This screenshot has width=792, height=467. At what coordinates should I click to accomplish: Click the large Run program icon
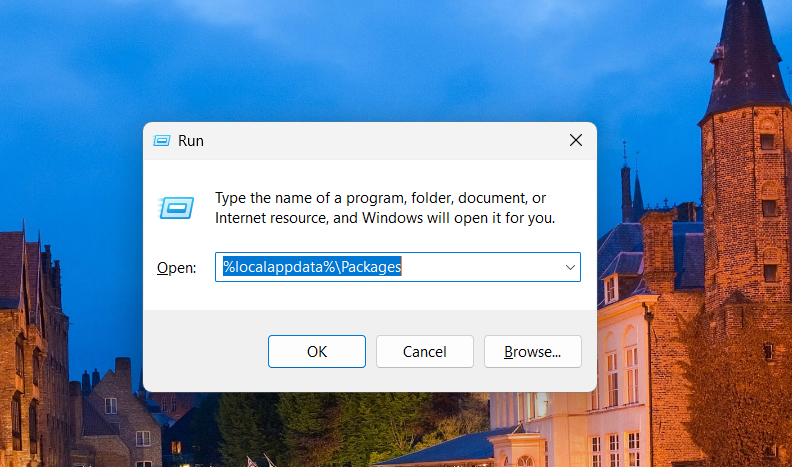click(x=177, y=207)
